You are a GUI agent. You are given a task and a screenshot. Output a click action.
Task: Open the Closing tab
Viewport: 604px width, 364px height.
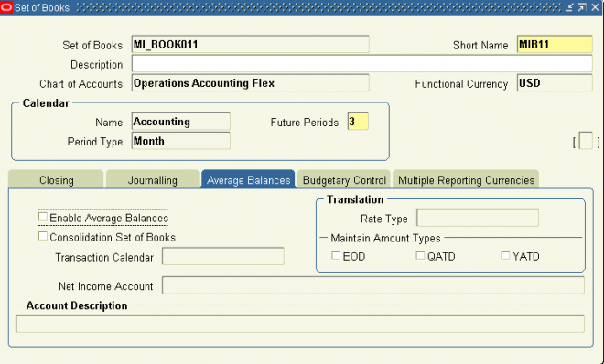pos(56,179)
